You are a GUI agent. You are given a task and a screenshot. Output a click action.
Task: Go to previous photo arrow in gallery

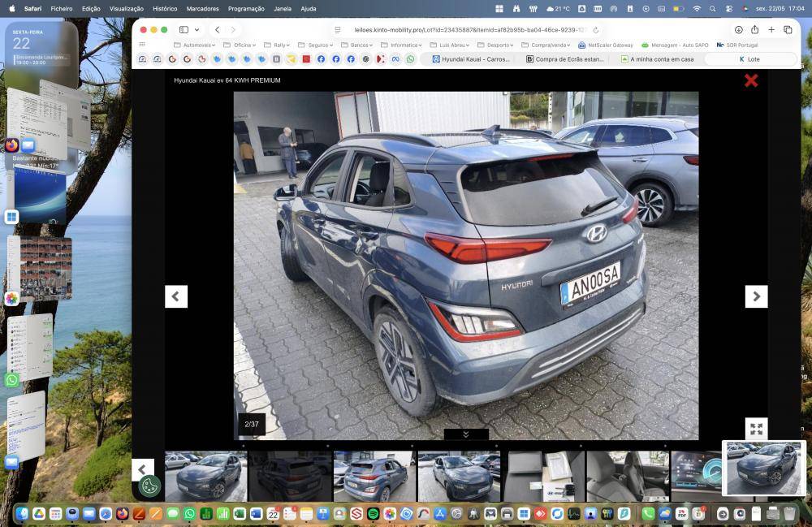[176, 296]
